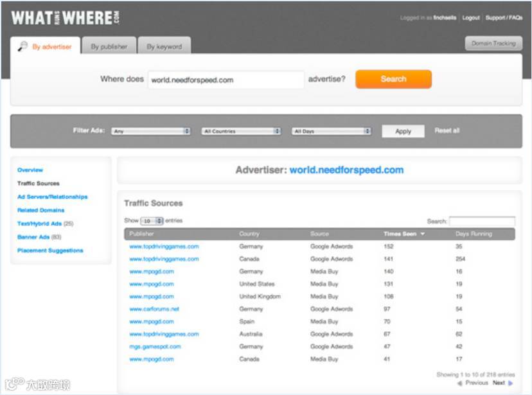Screen dimensions: 532x395
Task: Click the orange Search button
Action: pyautogui.click(x=394, y=79)
